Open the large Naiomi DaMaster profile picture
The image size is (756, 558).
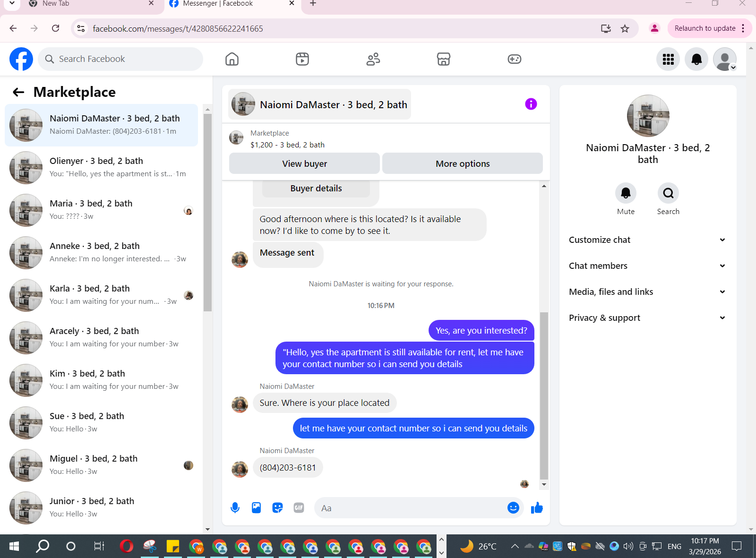tap(648, 116)
